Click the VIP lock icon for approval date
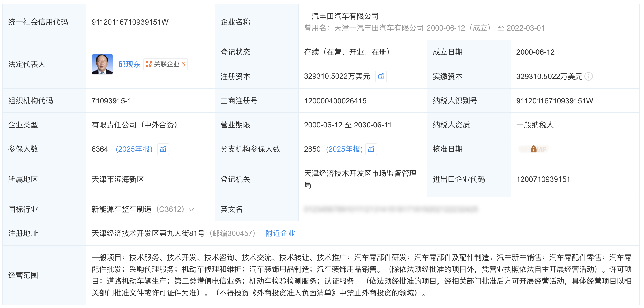Image resolution: width=644 pixels, height=308 pixels. point(533,149)
